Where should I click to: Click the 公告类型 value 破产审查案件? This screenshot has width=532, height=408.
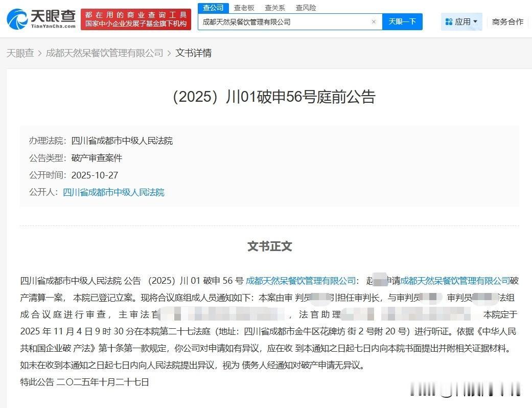pos(97,158)
